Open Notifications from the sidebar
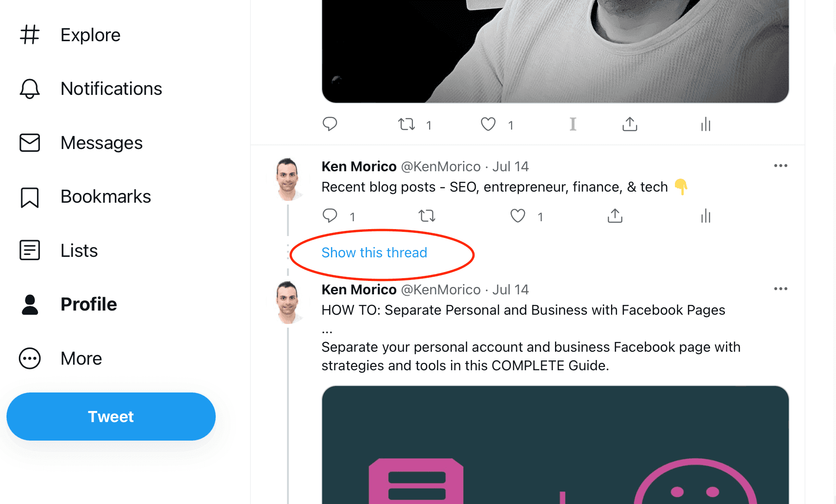The height and width of the screenshot is (504, 836). pos(111,88)
